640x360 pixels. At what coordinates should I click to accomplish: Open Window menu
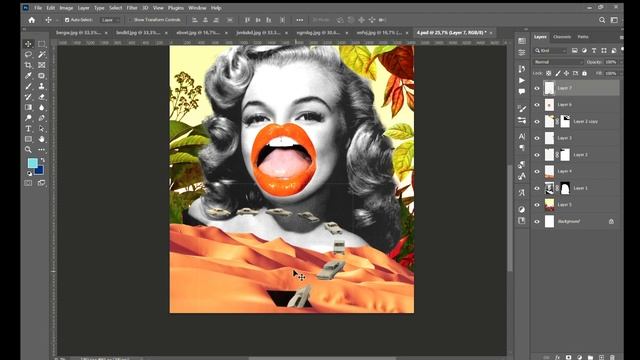tap(197, 8)
